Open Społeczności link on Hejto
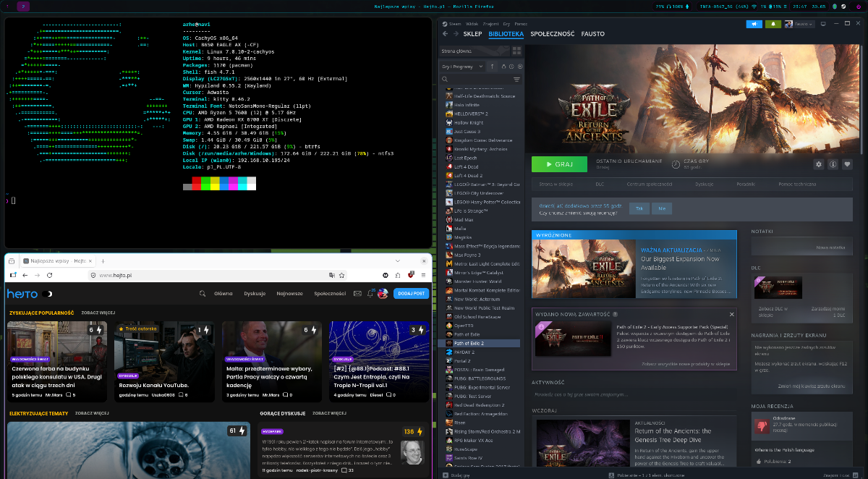The height and width of the screenshot is (479, 868). 330,294
